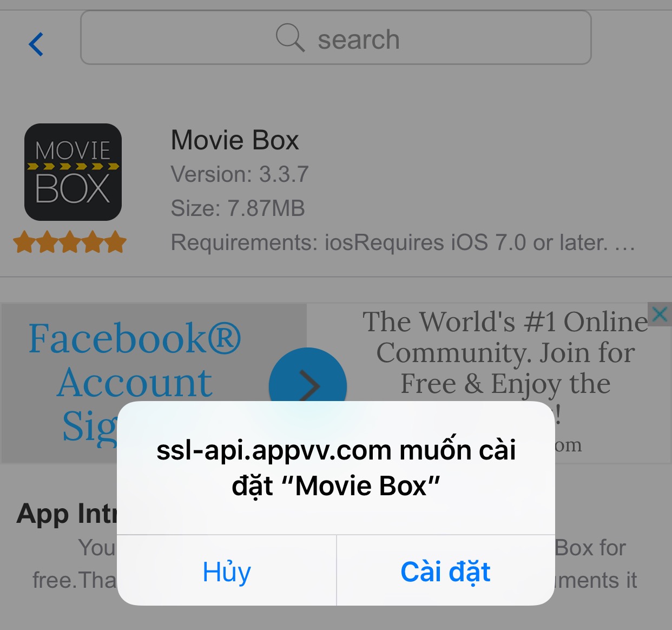Tap the five-star rating under the icon
Viewport: 672px width, 630px height.
[70, 242]
